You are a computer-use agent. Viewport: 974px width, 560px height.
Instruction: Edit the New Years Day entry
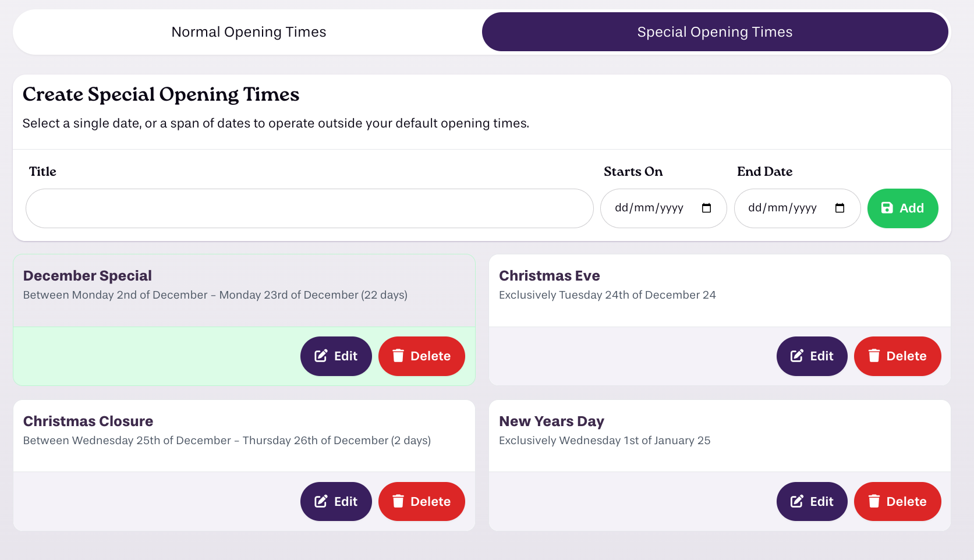[x=812, y=501]
